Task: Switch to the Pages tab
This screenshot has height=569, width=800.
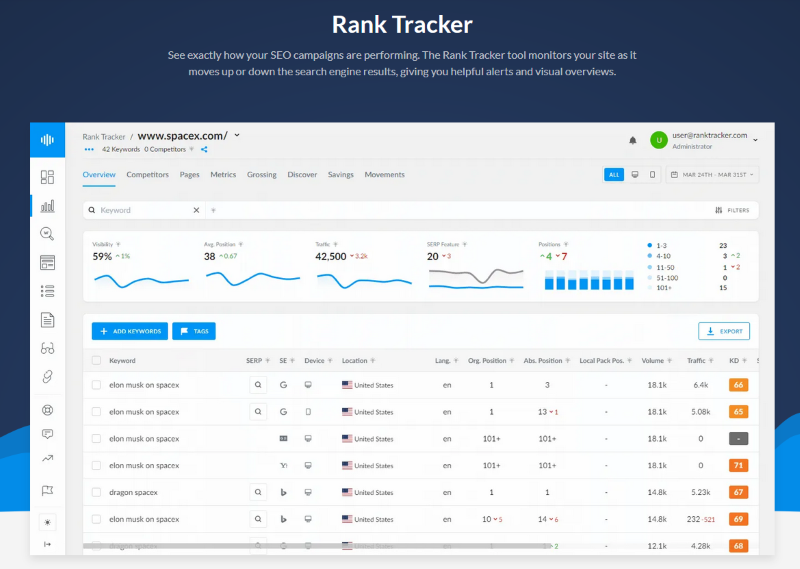Action: (189, 175)
